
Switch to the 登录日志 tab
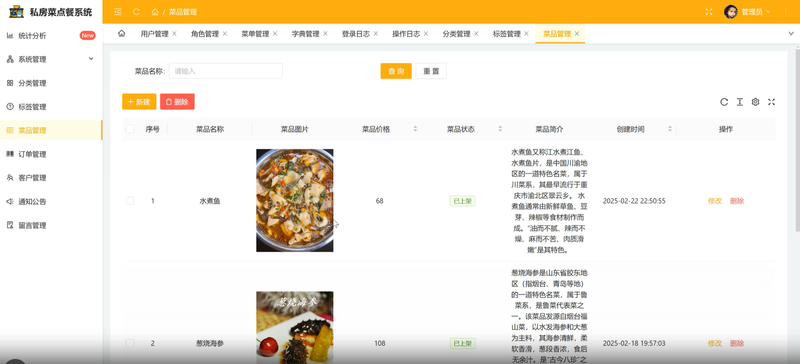tap(356, 34)
